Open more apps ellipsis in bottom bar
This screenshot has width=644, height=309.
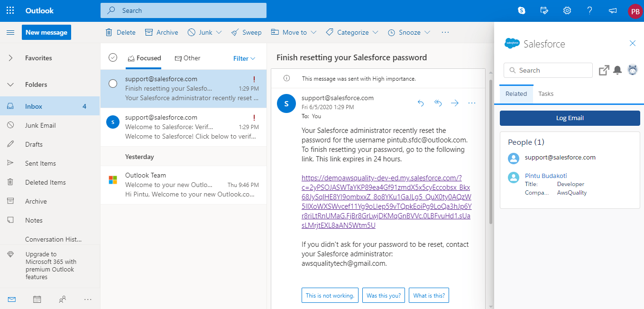(88, 299)
